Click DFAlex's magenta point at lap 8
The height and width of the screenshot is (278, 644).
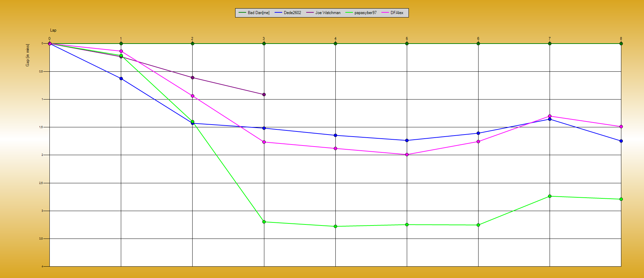(x=621, y=127)
